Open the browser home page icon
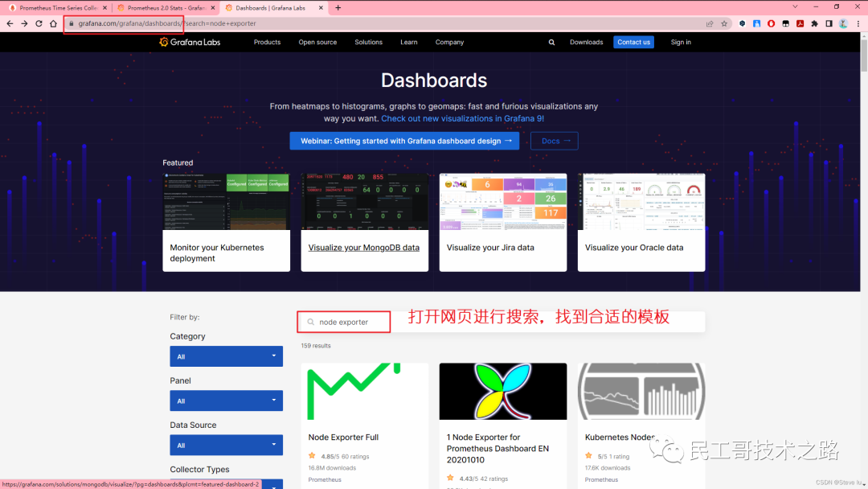The image size is (868, 489). click(53, 23)
